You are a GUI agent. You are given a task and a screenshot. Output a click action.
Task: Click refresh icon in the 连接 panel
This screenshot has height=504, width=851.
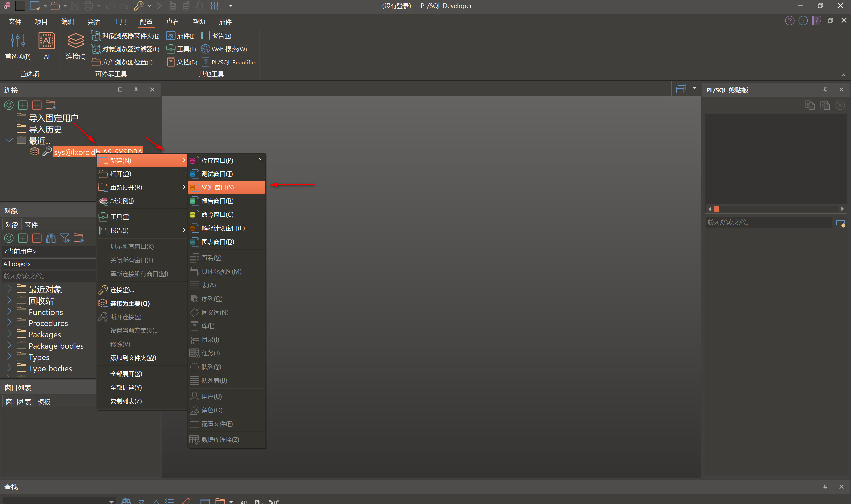click(9, 105)
